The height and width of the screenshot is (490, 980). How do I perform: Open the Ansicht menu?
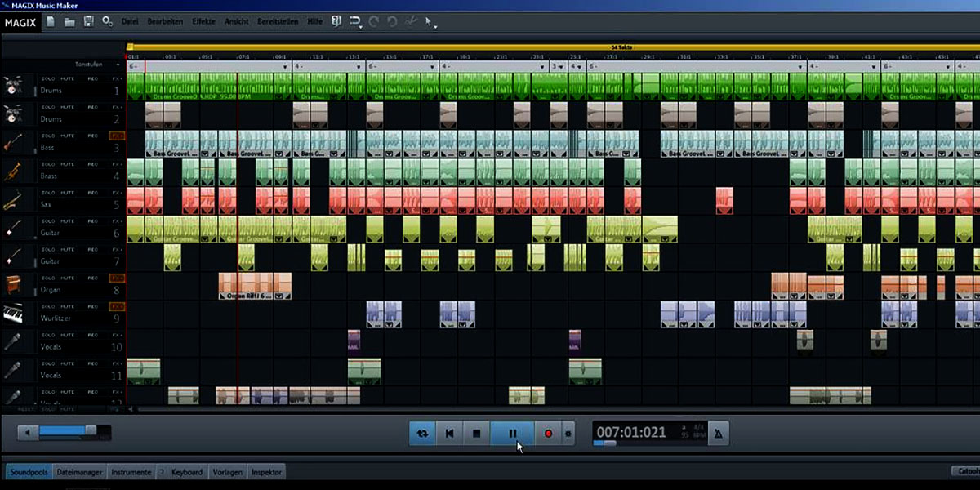click(x=237, y=21)
